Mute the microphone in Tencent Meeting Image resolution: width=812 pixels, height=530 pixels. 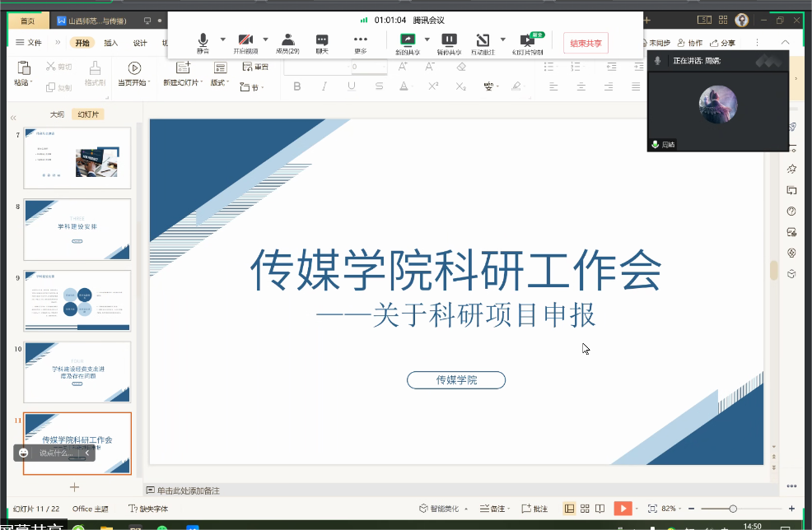click(203, 41)
